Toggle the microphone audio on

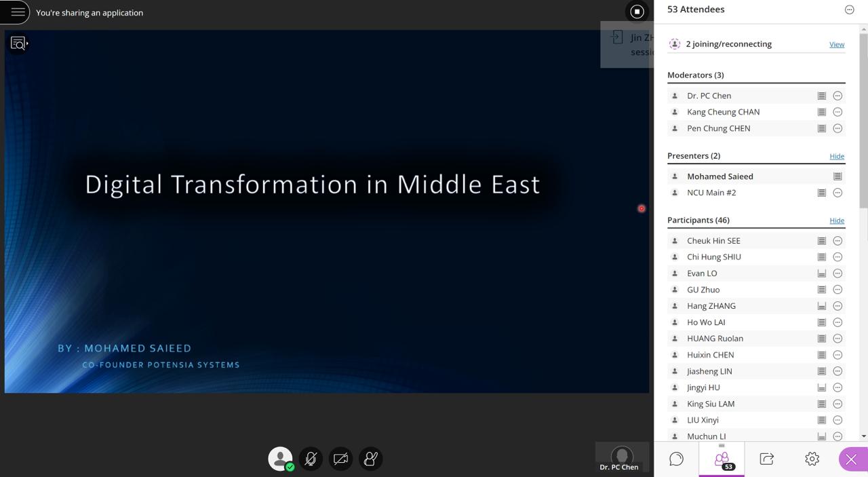(311, 459)
